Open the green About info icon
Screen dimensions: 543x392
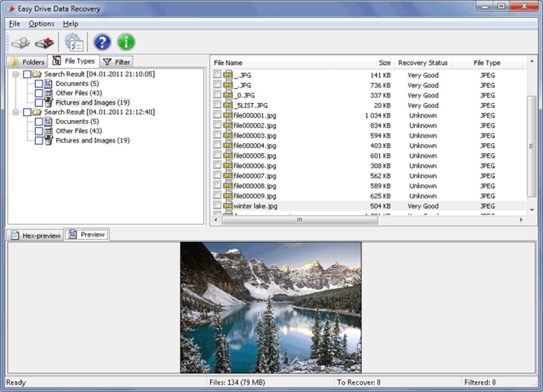[126, 43]
